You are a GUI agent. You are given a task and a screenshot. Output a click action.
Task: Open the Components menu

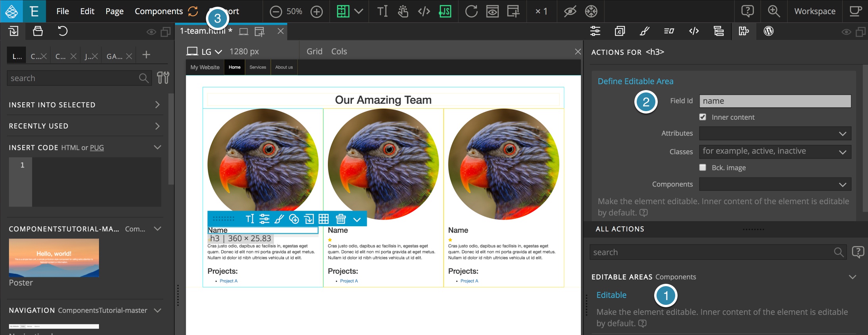coord(159,11)
